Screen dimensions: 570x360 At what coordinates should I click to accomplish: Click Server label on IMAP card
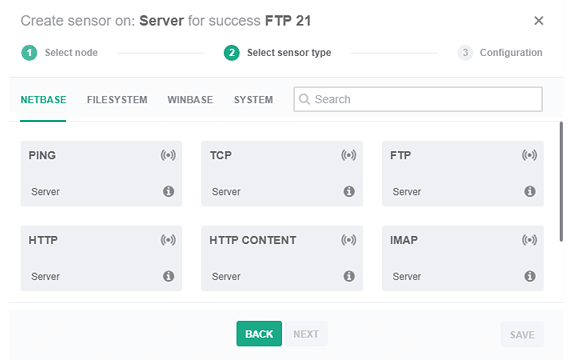click(407, 276)
